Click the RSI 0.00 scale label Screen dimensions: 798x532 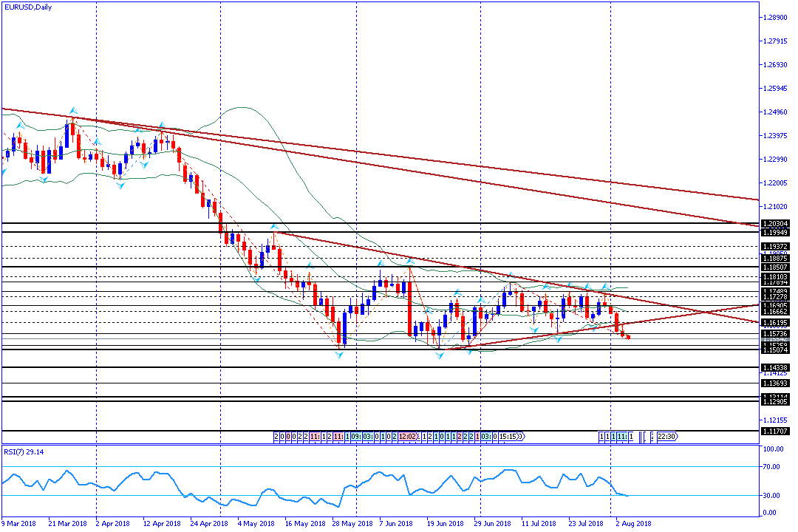click(770, 513)
